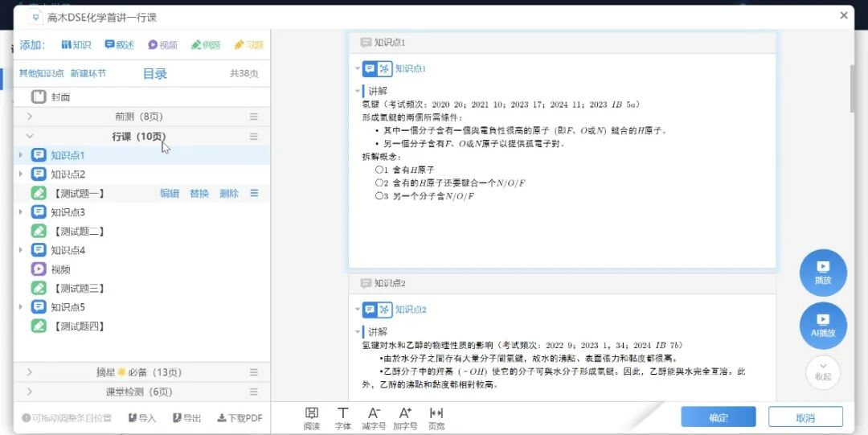Click the 知识点1 narration icon in tree
The width and height of the screenshot is (868, 435).
pyautogui.click(x=39, y=155)
